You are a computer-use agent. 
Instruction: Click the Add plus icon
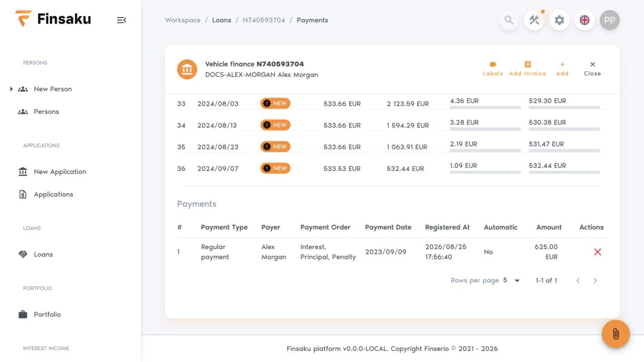click(562, 69)
